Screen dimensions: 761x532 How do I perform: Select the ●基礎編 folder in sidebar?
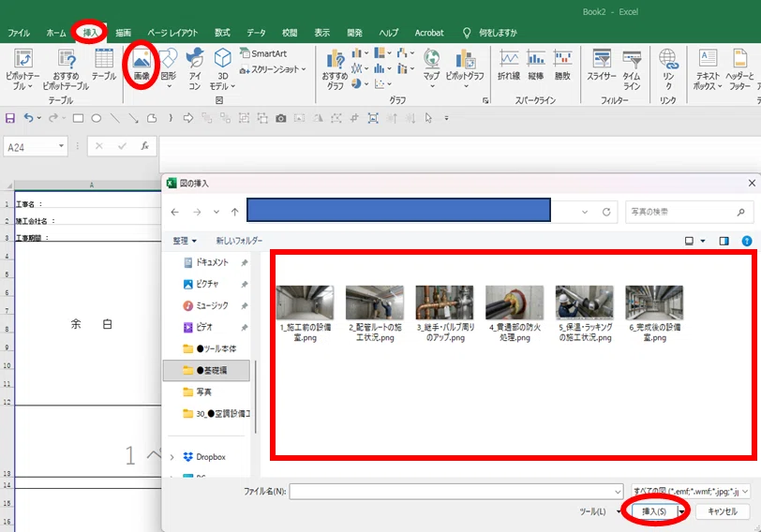point(207,371)
